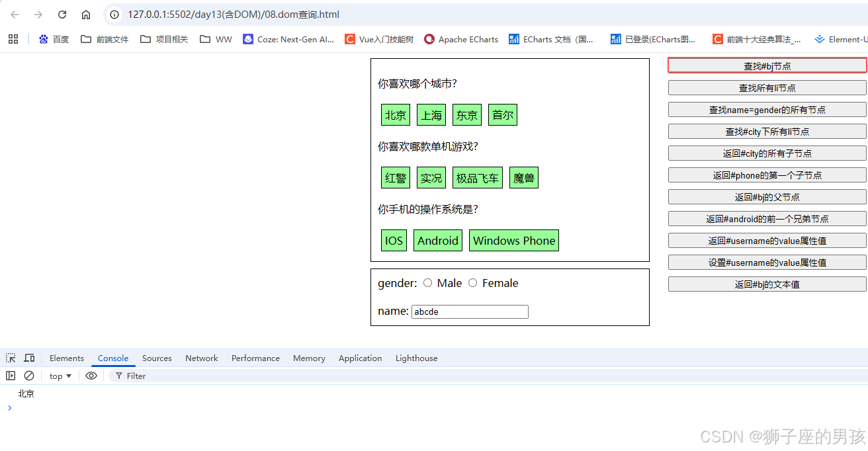Select the Female radio button
This screenshot has width=868, height=451.
[472, 283]
